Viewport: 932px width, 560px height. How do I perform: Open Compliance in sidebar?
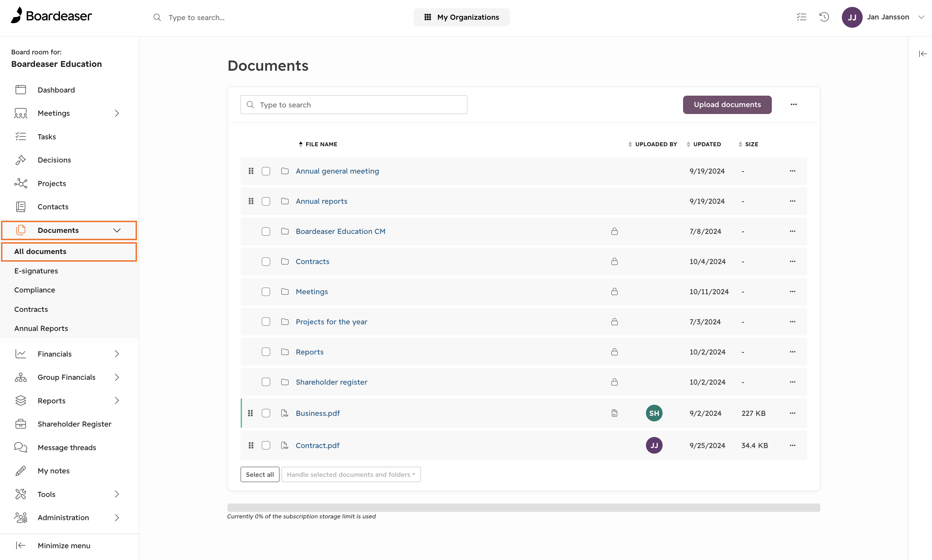coord(35,290)
